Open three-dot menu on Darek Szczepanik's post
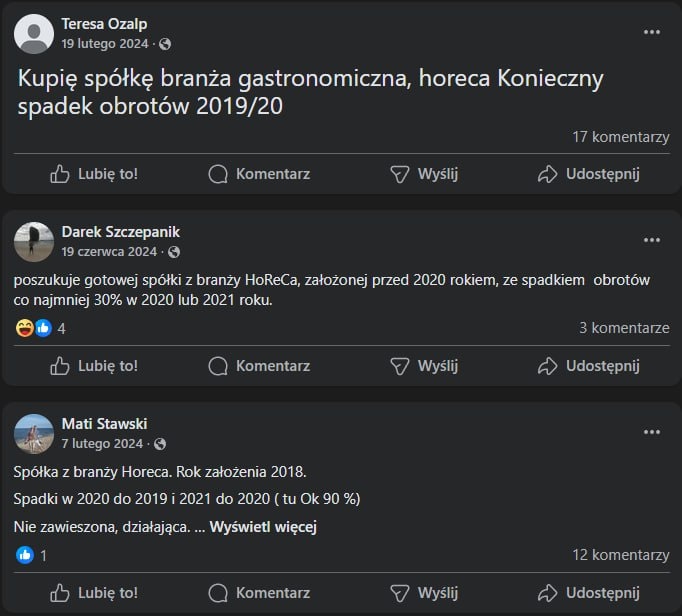The image size is (682, 616). (652, 240)
